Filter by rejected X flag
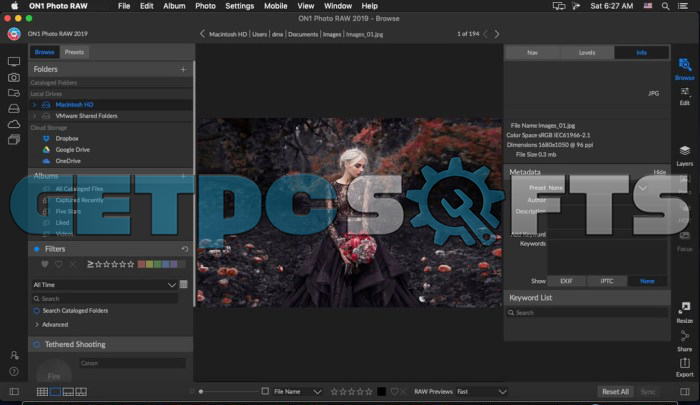700x405 pixels. tap(72, 264)
